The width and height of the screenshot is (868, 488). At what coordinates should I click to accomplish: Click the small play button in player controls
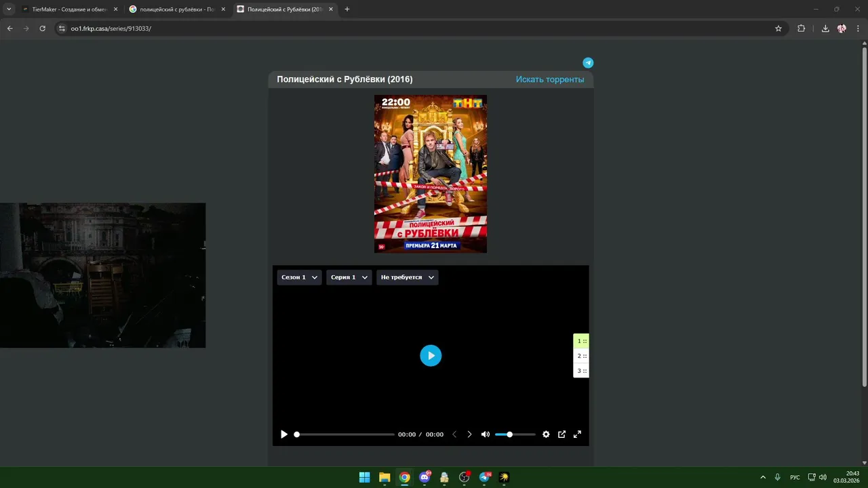tap(284, 434)
